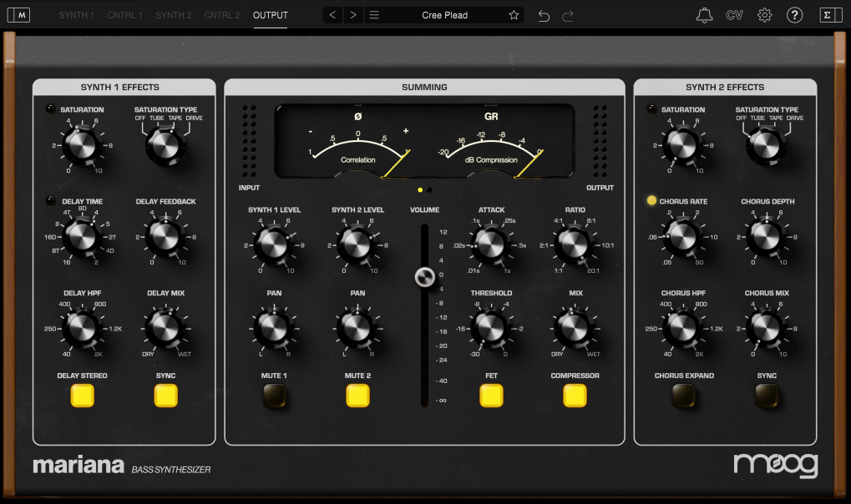
Task: Click the DELAY HPF knob
Action: (82, 329)
